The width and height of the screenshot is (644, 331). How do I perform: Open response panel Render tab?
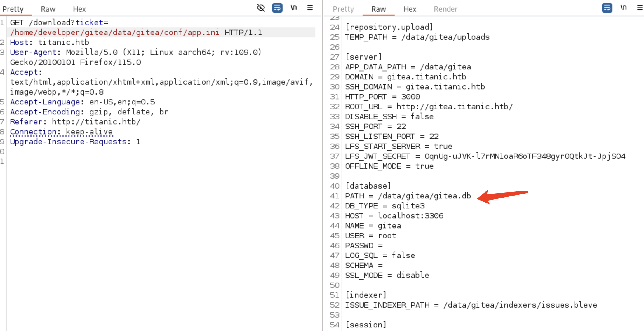click(445, 9)
